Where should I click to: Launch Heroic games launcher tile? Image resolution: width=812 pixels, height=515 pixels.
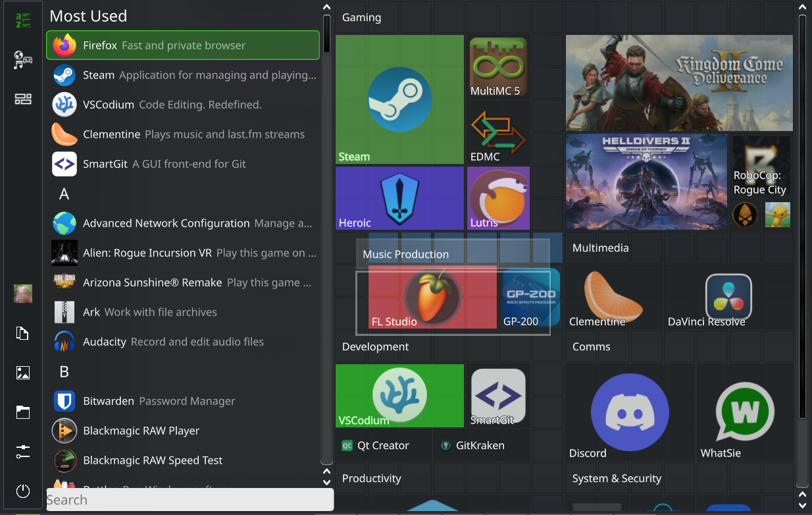pyautogui.click(x=399, y=198)
